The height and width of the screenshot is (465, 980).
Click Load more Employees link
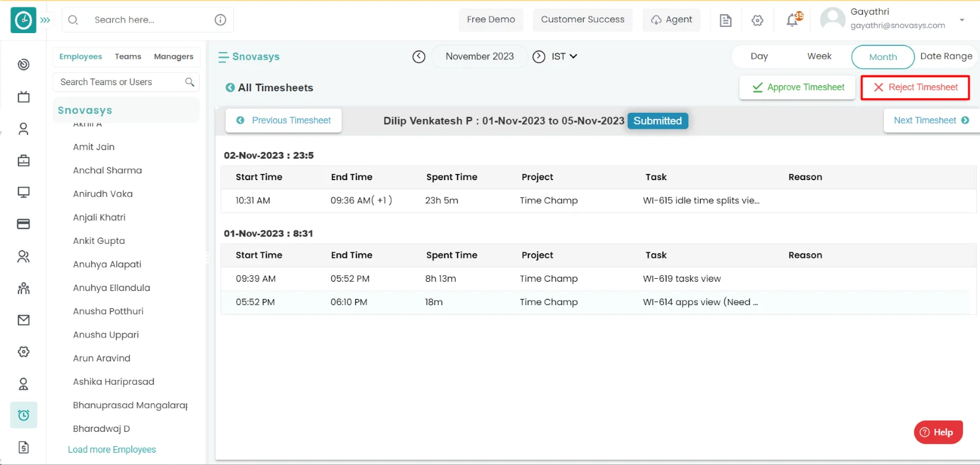(112, 450)
